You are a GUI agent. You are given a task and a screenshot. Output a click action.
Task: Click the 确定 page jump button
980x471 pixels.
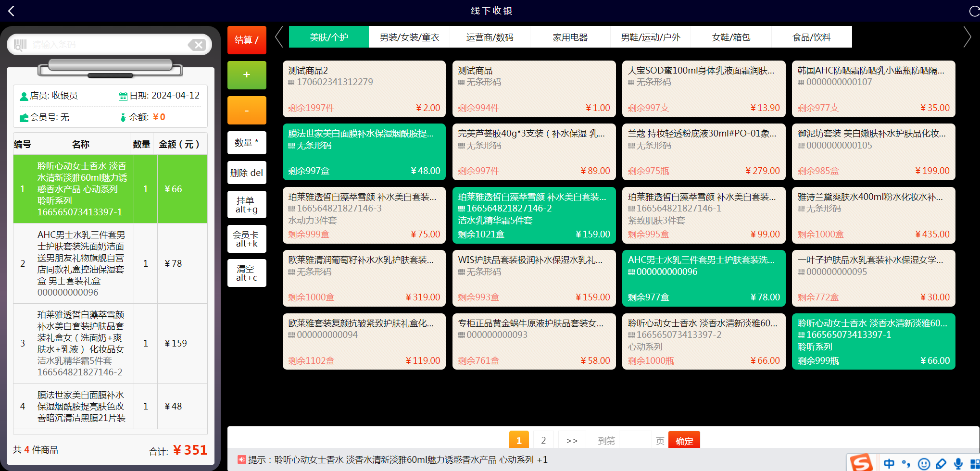(x=684, y=440)
